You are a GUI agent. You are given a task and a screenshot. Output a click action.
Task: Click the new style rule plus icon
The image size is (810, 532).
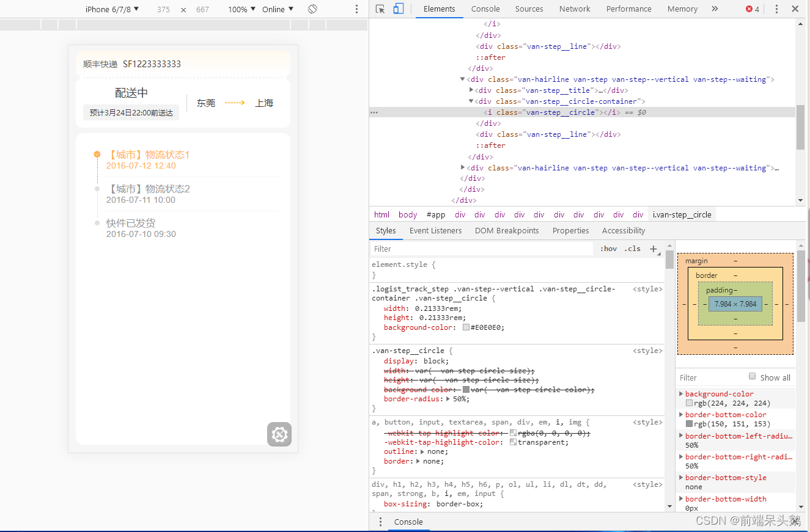(653, 249)
